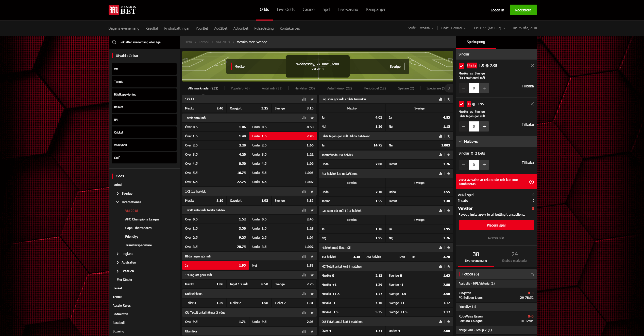
Task: Switch to Antal mål (31) market tab
Action: 272,88
